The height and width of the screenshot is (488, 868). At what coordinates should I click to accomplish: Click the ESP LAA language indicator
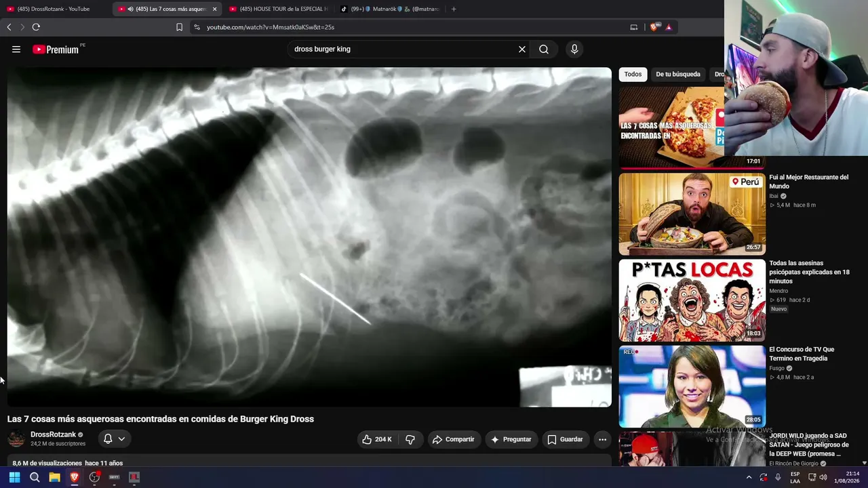coord(795,477)
